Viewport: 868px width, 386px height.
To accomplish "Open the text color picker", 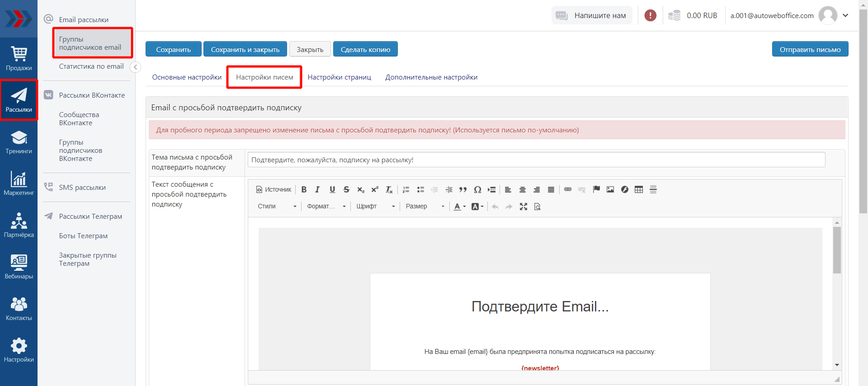I will (x=459, y=207).
